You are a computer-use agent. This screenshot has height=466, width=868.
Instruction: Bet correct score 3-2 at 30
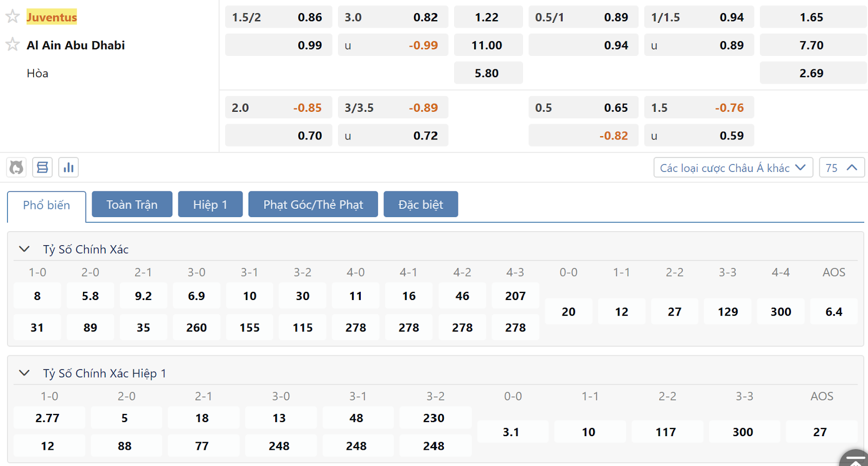coord(303,296)
